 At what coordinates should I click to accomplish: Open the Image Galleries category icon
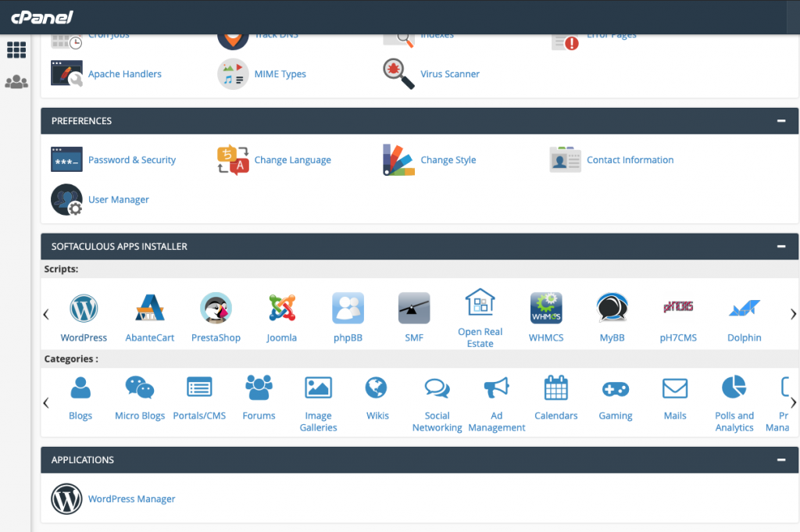[x=319, y=387]
